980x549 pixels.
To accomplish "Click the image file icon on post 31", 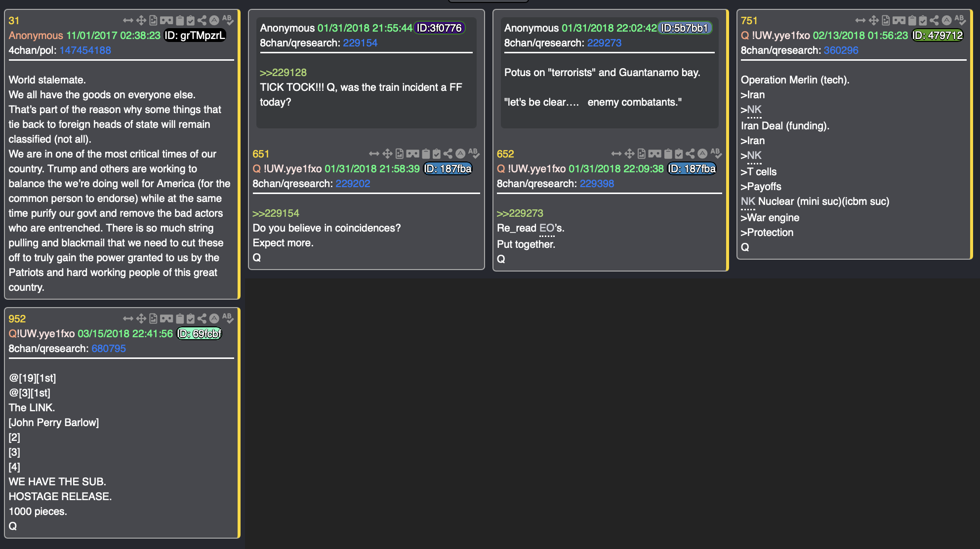I will pyautogui.click(x=153, y=20).
